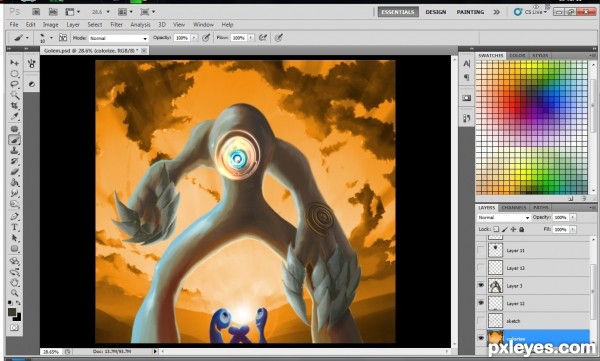
Task: Hide Layer 3 using its eye icon
Action: [x=481, y=285]
